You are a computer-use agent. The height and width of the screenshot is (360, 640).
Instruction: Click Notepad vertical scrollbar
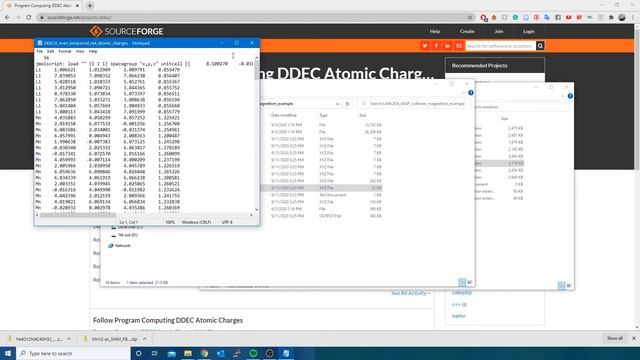257,133
